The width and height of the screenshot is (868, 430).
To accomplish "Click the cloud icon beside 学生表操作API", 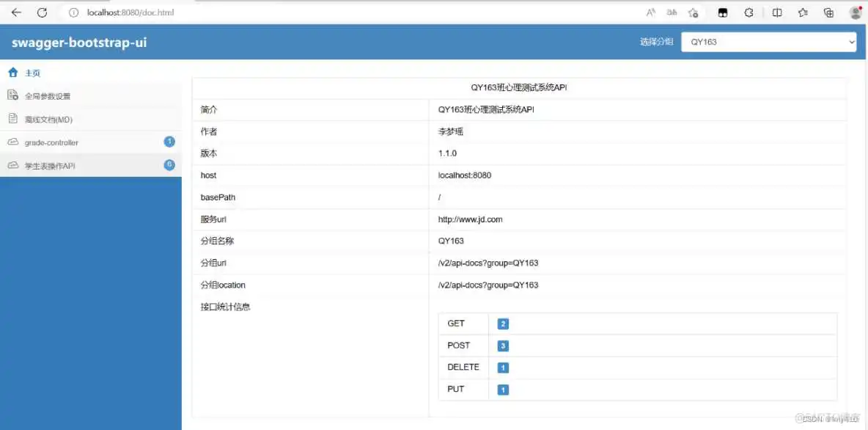I will [12, 166].
